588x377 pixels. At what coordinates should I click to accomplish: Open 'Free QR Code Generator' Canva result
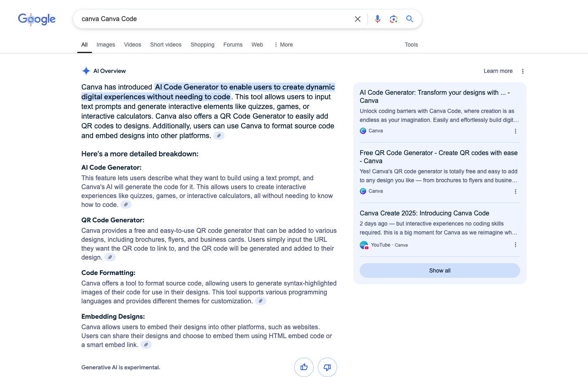pyautogui.click(x=439, y=157)
